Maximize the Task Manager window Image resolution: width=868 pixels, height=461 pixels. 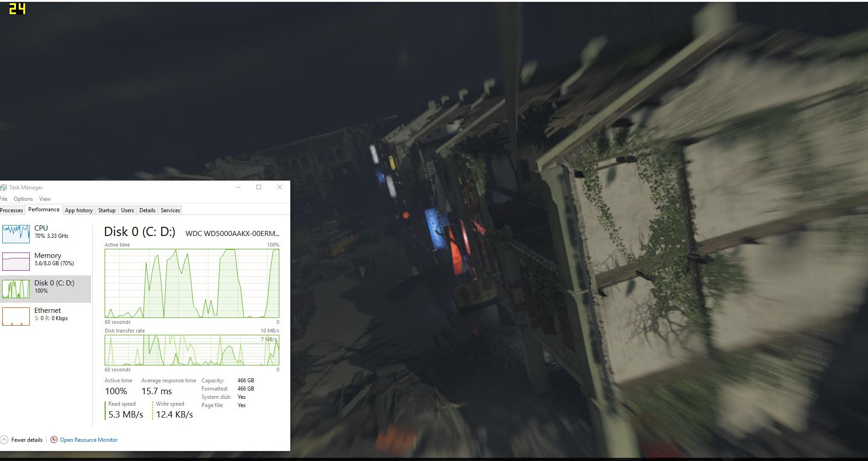click(259, 187)
